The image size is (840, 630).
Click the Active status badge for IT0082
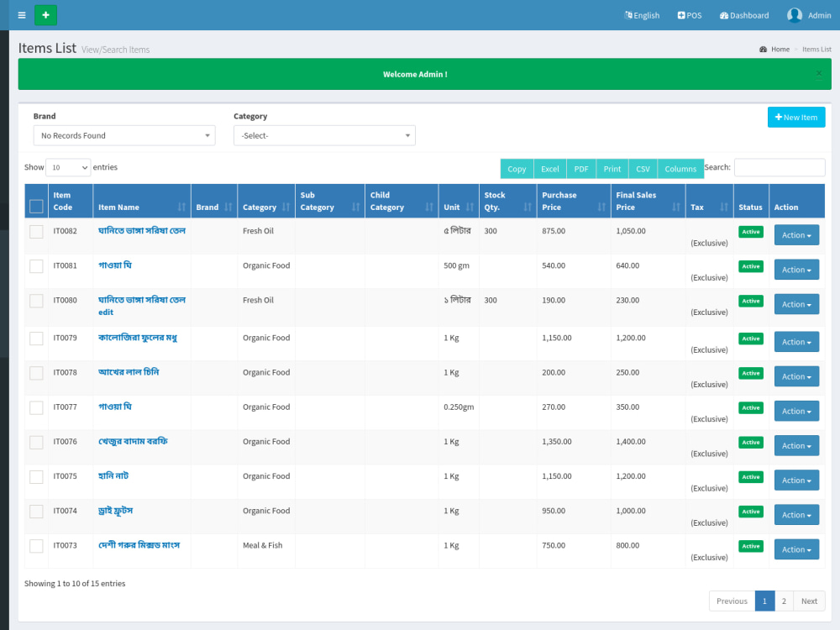(750, 232)
